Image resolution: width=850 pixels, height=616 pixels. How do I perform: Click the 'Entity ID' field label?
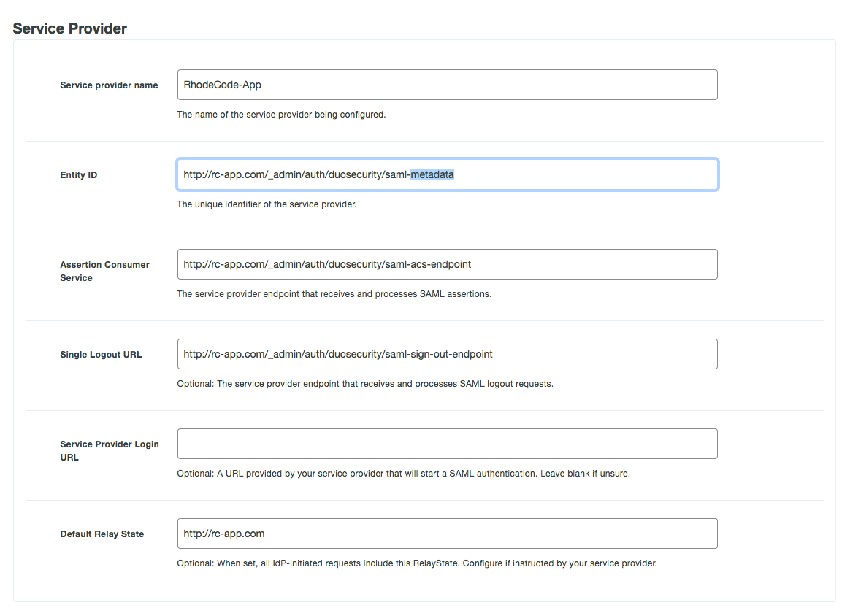tap(78, 175)
